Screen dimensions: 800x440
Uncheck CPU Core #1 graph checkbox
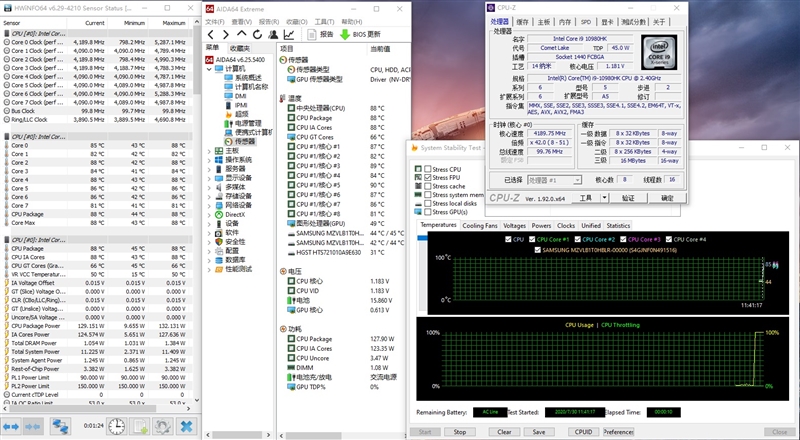click(x=532, y=239)
